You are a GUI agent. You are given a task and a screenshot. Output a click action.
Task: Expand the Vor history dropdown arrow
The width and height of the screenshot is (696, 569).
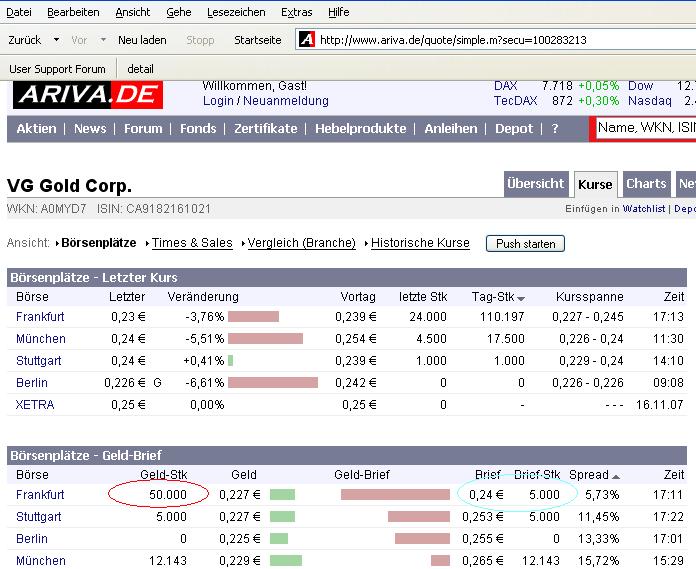pyautogui.click(x=103, y=40)
